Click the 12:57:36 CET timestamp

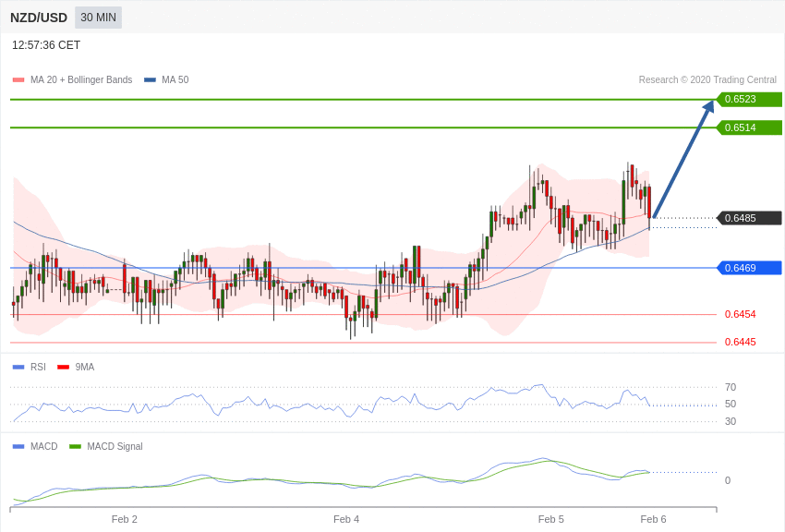(x=46, y=45)
